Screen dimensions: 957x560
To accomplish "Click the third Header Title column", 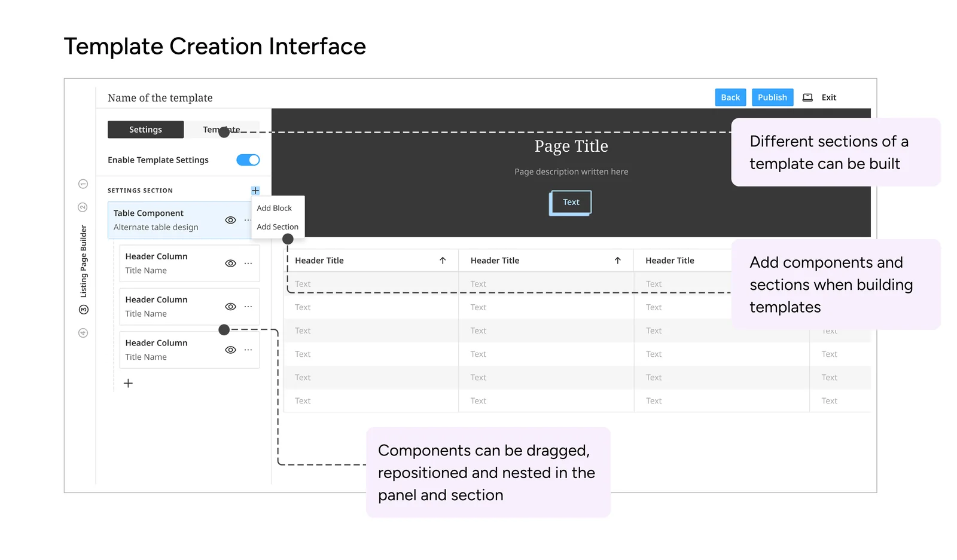I will click(x=670, y=261).
